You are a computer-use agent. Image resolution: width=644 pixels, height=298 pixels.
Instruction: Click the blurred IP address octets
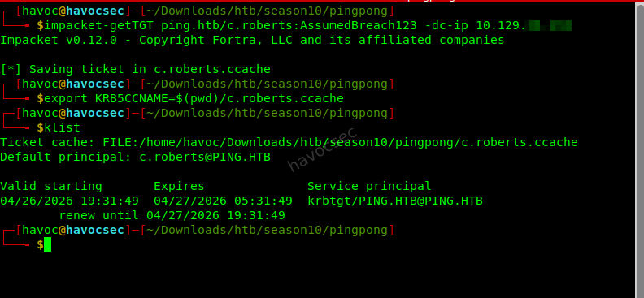pyautogui.click(x=549, y=26)
